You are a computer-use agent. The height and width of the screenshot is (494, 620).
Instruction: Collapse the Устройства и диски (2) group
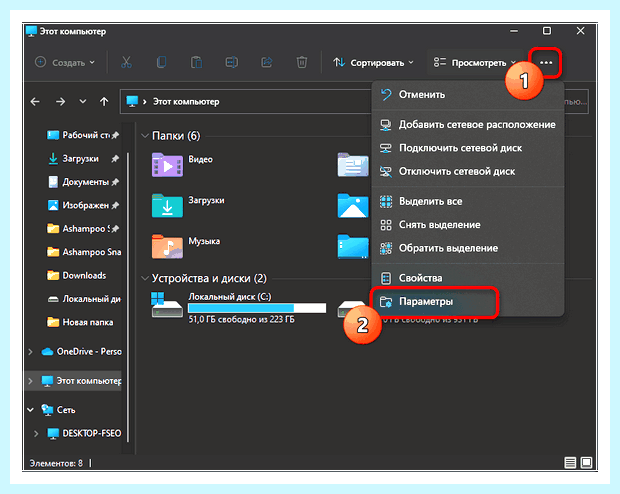tap(145, 278)
